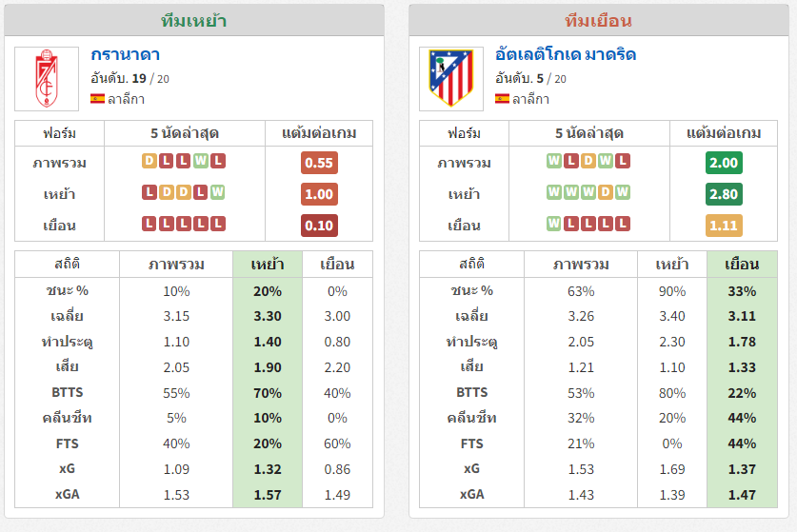Screen dimensions: 797x532
Task: Click the green 2.80 points-per-game badge
Action: [x=724, y=194]
